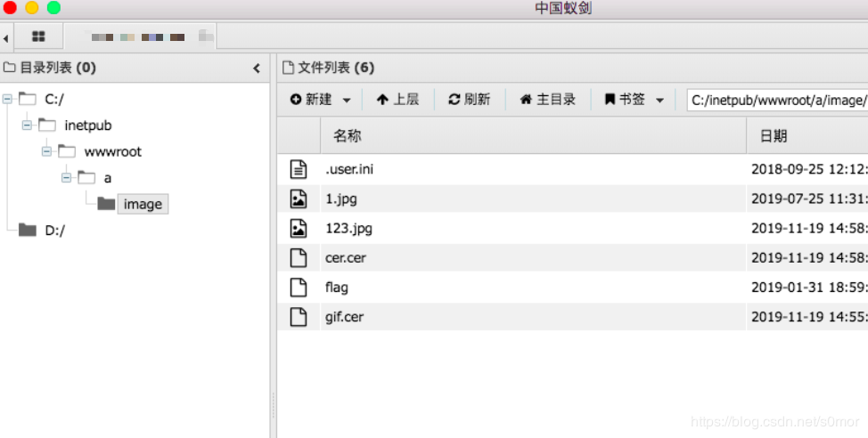868x438 pixels.
Task: Click the cer.cer blank file icon
Action: [x=299, y=257]
